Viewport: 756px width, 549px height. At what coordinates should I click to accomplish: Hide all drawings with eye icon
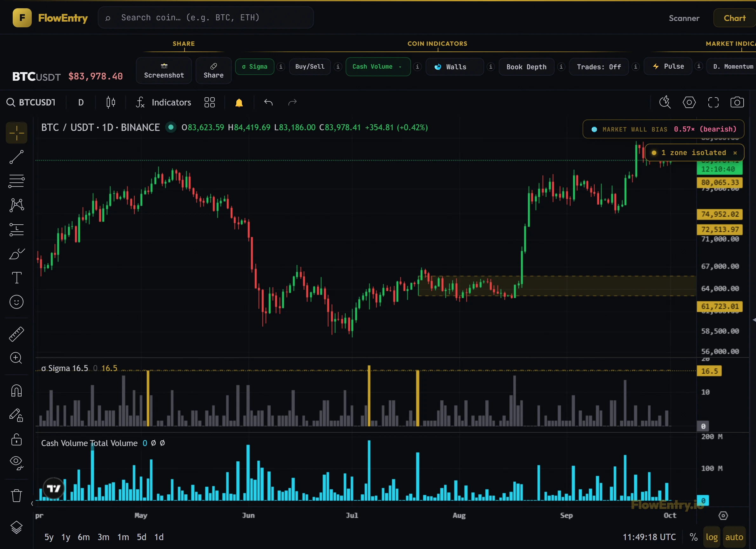[16, 463]
